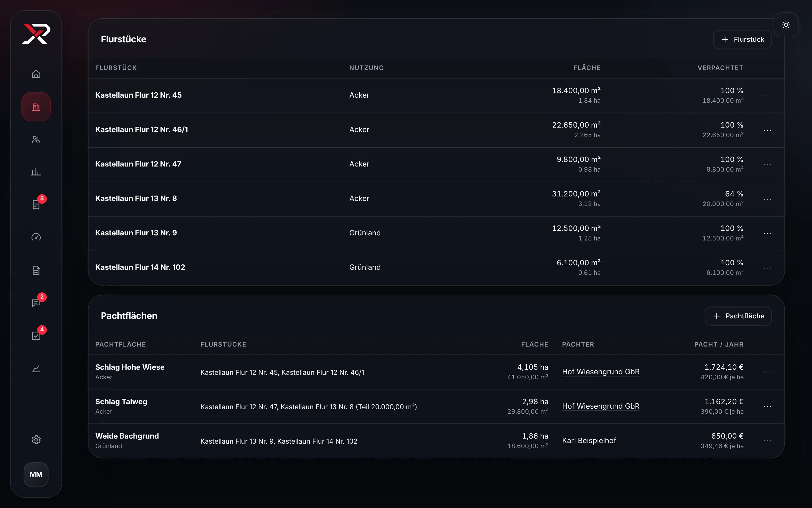Open the speedometer gauge icon
Screen dimensions: 812x508
36,238
